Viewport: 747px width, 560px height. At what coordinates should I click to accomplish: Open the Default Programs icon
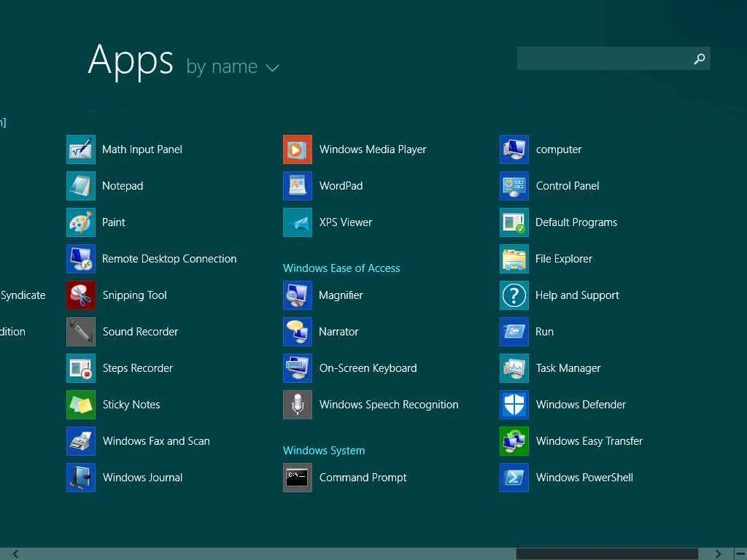(x=514, y=222)
